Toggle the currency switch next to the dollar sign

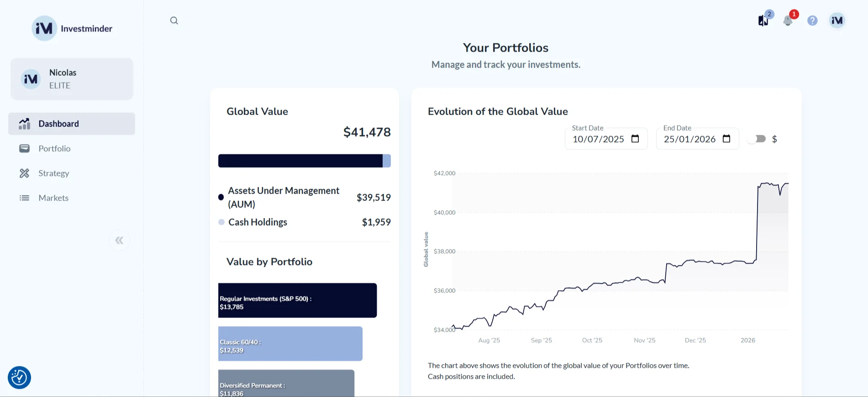click(756, 138)
